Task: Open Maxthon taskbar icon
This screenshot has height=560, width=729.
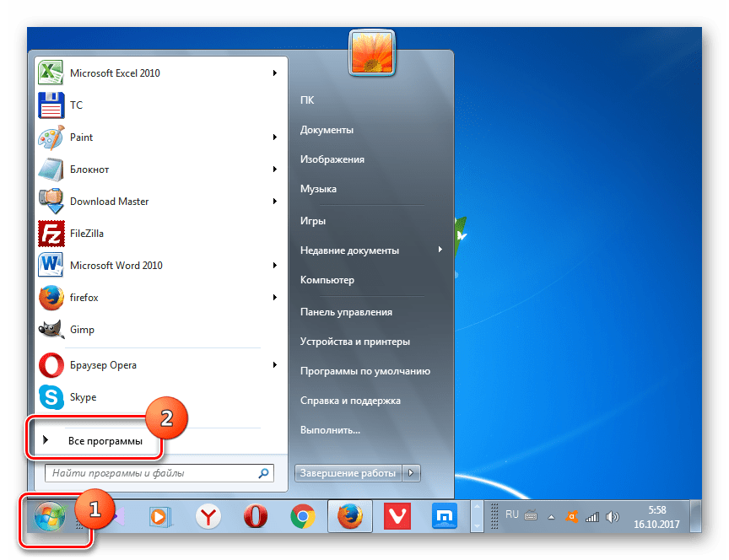Action: click(445, 517)
